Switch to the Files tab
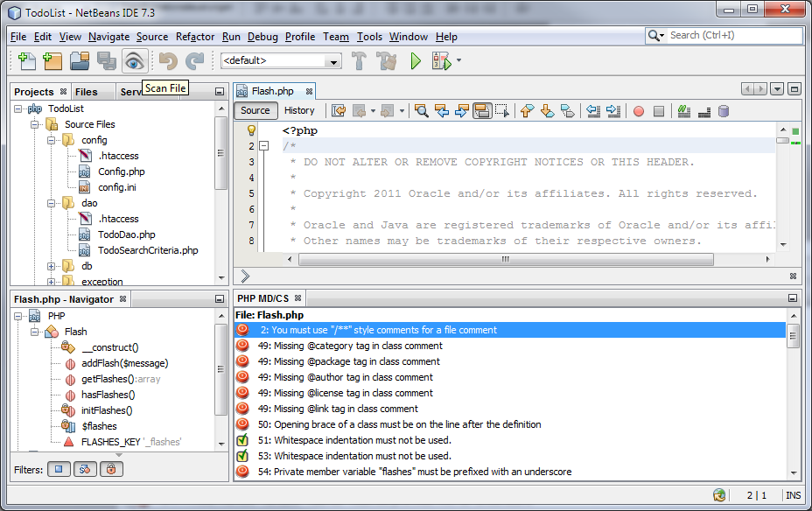This screenshot has width=812, height=511. tap(86, 92)
